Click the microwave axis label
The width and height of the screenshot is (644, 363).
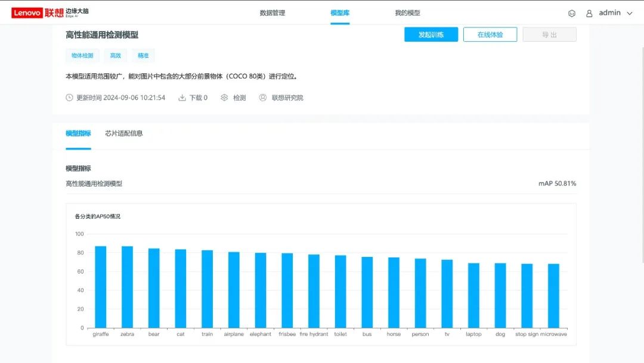553,334
